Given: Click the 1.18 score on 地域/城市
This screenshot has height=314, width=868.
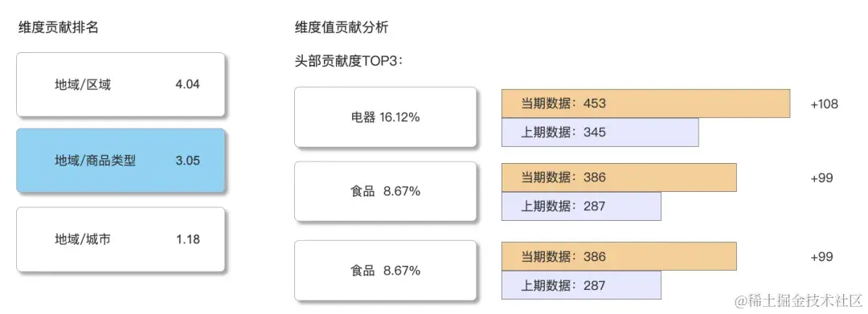Looking at the screenshot, I should (188, 239).
